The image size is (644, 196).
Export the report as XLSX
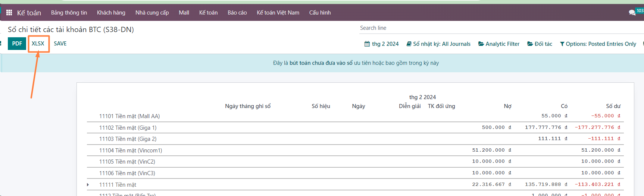tap(38, 44)
